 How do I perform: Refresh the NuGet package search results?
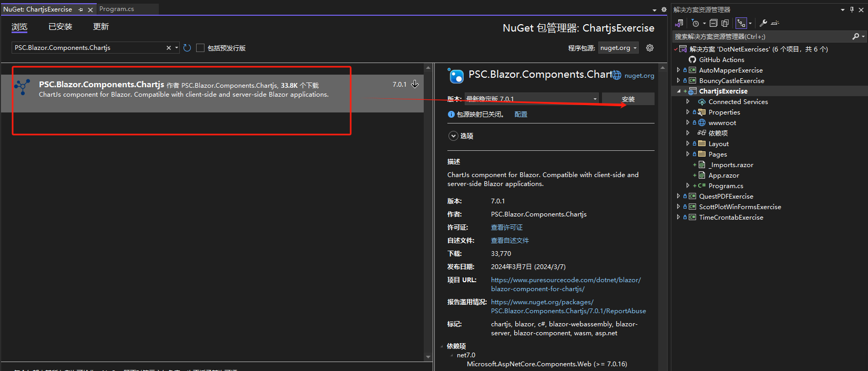187,48
